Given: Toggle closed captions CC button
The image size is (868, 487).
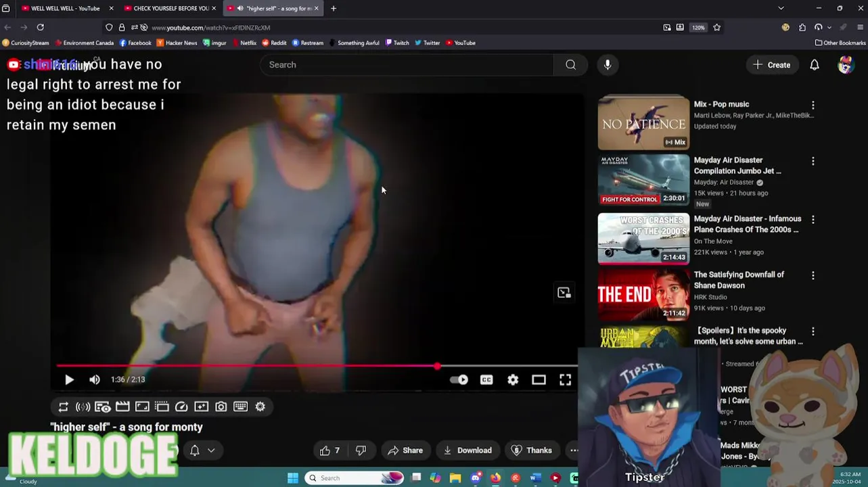Looking at the screenshot, I should tap(486, 379).
